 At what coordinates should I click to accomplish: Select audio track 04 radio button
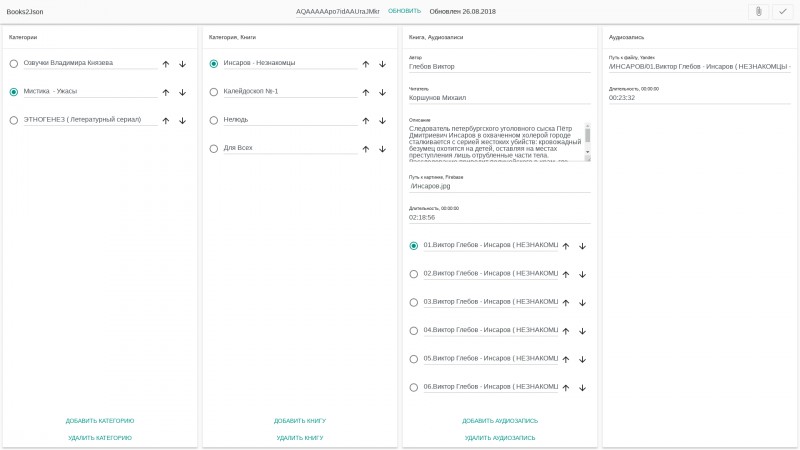[414, 330]
